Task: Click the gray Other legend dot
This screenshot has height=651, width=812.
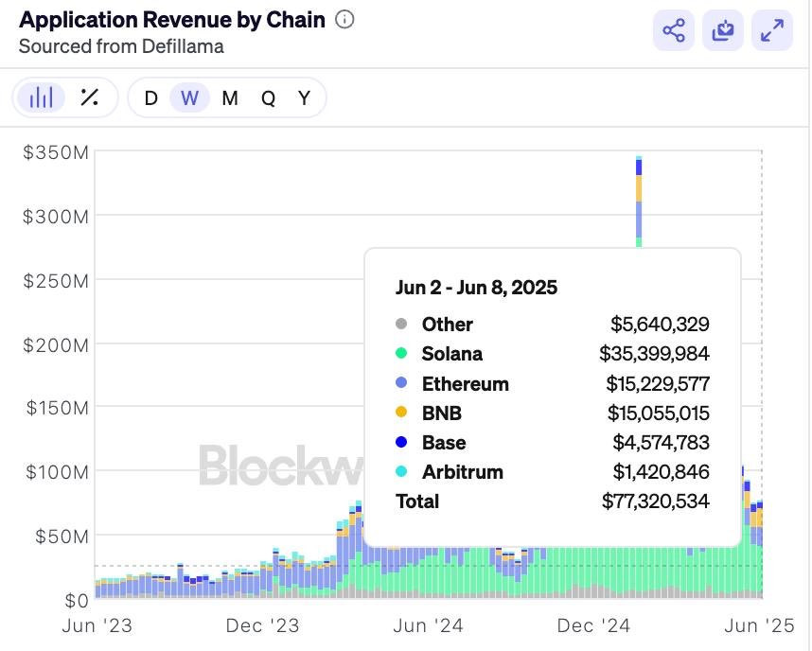Action: point(401,325)
